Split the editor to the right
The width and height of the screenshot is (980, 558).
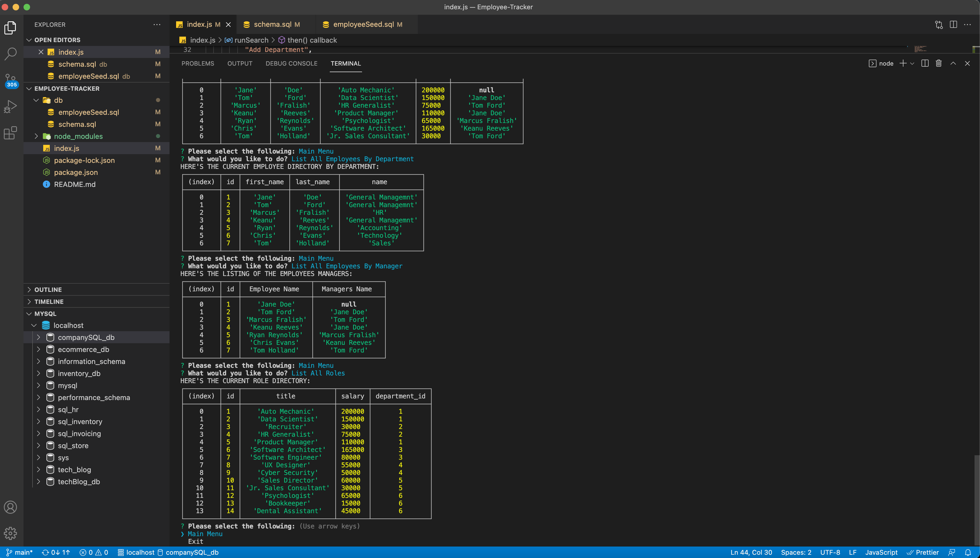point(953,25)
